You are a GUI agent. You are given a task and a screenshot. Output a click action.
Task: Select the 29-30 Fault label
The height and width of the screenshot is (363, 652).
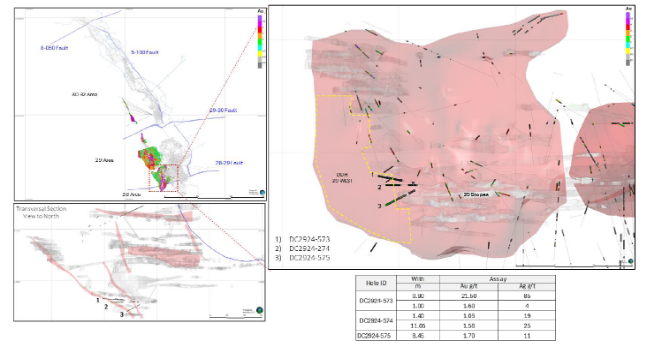point(223,110)
